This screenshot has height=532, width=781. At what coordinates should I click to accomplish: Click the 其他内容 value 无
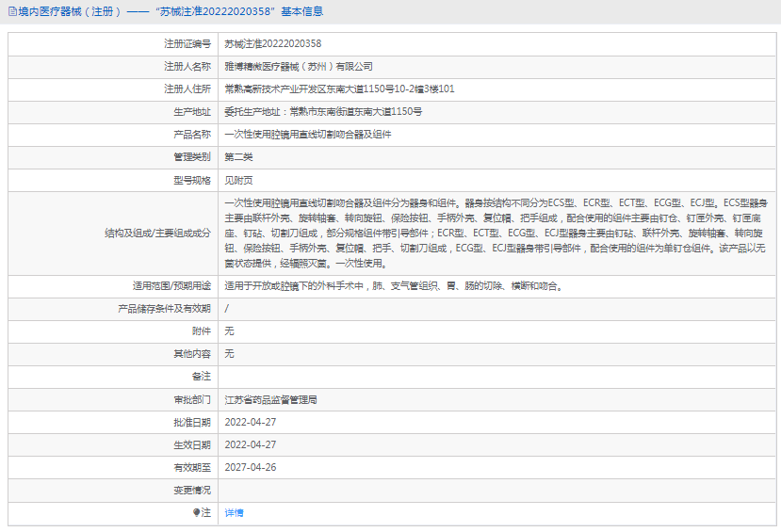coord(229,354)
